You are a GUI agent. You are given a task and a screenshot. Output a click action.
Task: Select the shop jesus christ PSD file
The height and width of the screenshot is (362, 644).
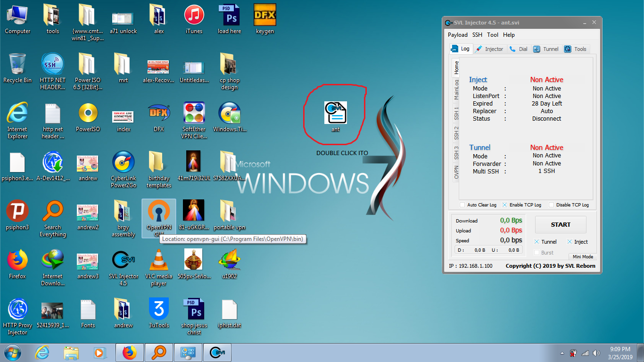pyautogui.click(x=194, y=309)
